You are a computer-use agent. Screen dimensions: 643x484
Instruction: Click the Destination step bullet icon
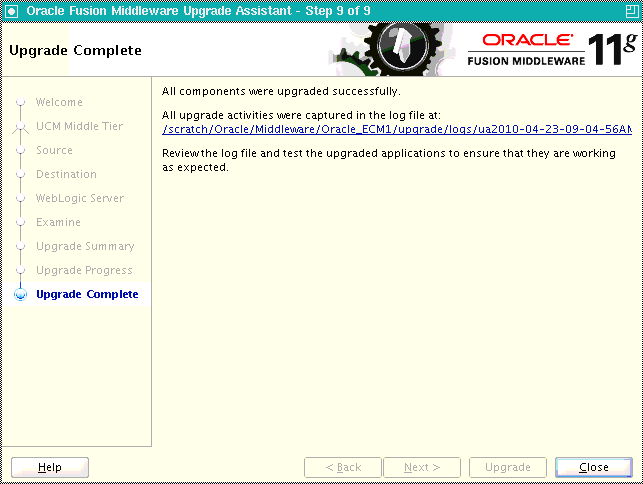point(21,174)
